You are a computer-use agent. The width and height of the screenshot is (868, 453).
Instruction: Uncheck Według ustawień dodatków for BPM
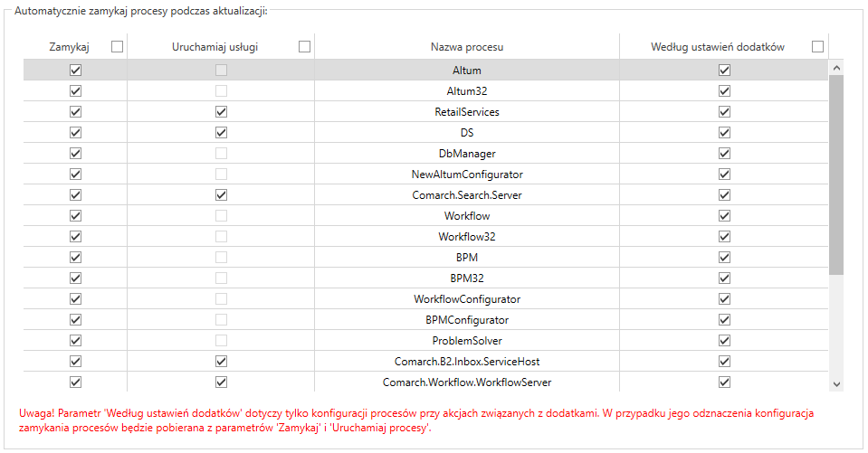[724, 257]
